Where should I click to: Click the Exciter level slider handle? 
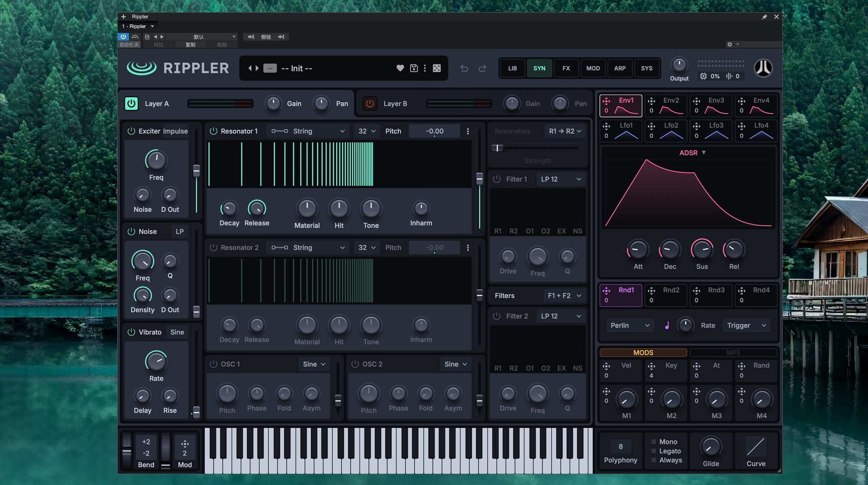point(196,171)
